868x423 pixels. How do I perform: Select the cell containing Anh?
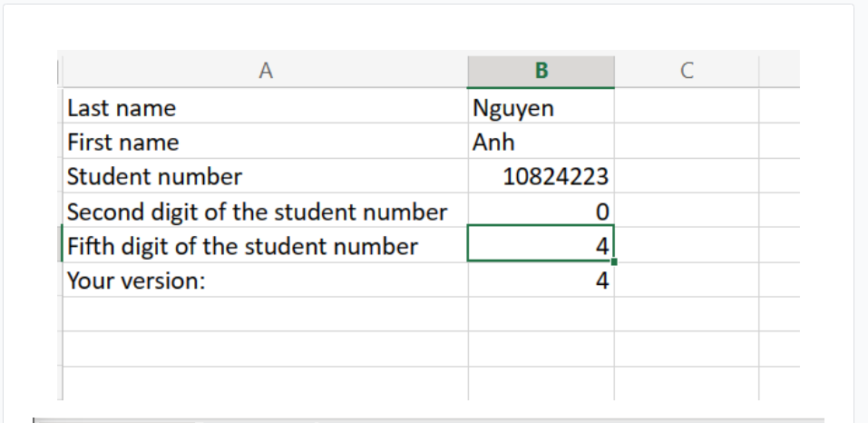(541, 142)
